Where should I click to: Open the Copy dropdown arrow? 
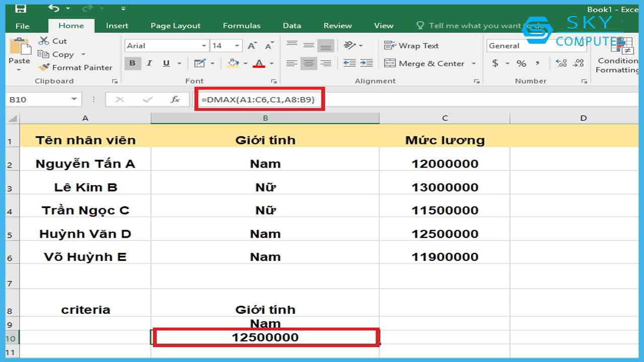(x=83, y=54)
